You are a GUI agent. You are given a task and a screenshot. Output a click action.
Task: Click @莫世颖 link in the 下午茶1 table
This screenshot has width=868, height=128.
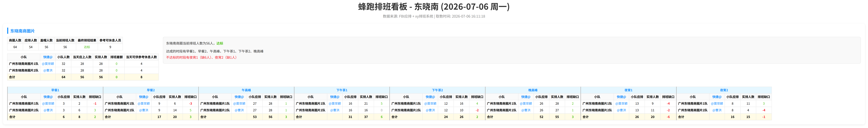click(335, 104)
